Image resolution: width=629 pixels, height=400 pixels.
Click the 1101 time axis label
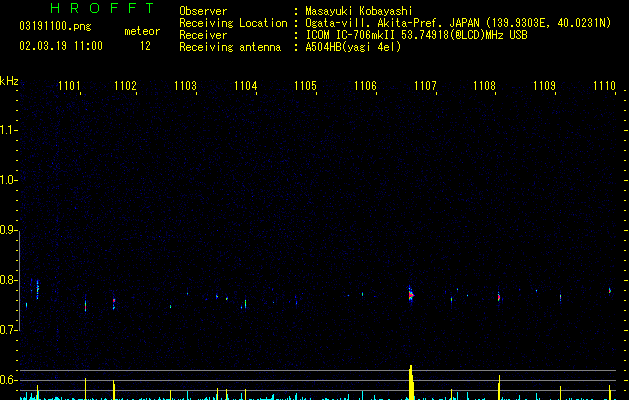click(69, 85)
